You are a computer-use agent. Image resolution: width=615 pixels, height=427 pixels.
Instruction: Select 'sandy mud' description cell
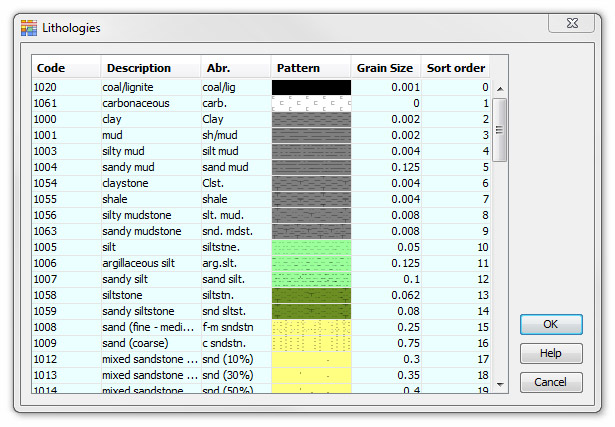151,167
